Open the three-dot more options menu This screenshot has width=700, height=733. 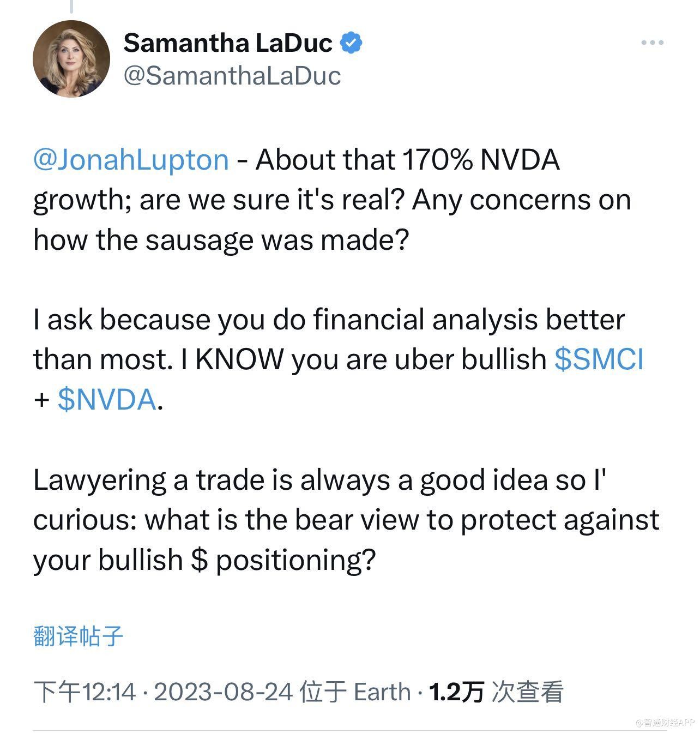click(652, 43)
